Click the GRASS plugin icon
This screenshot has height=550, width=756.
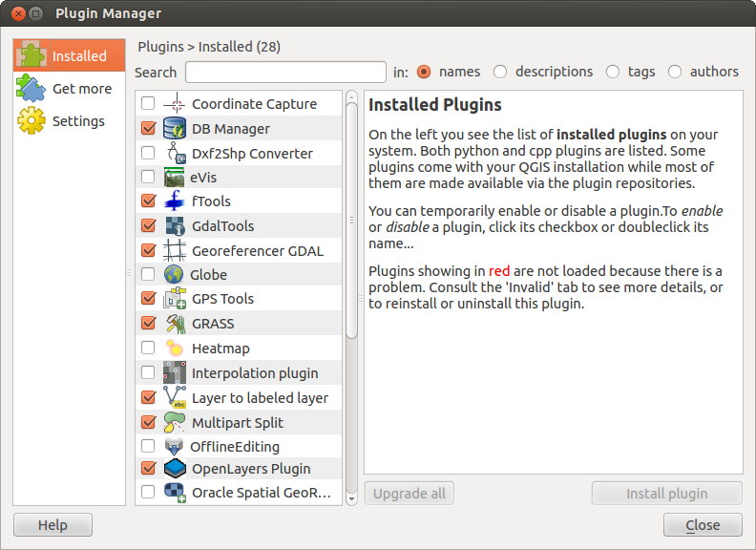tap(175, 324)
